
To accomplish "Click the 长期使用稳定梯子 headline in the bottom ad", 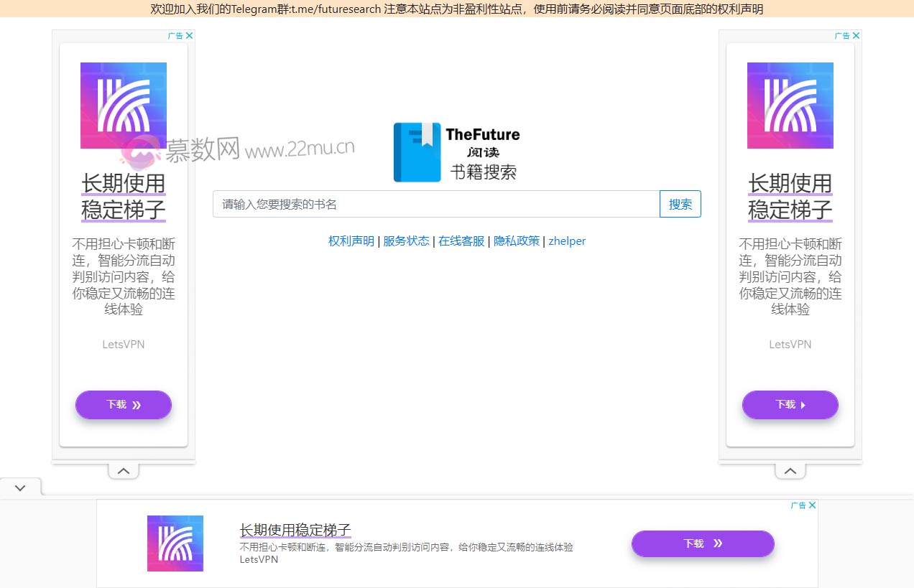I will pos(296,529).
